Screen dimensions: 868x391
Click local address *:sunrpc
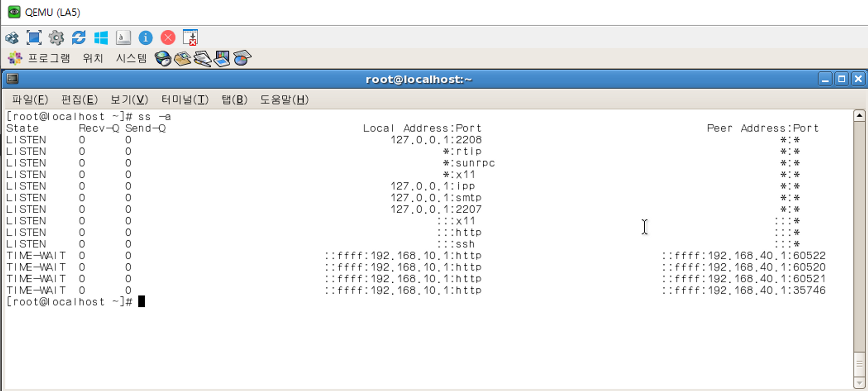pos(469,163)
